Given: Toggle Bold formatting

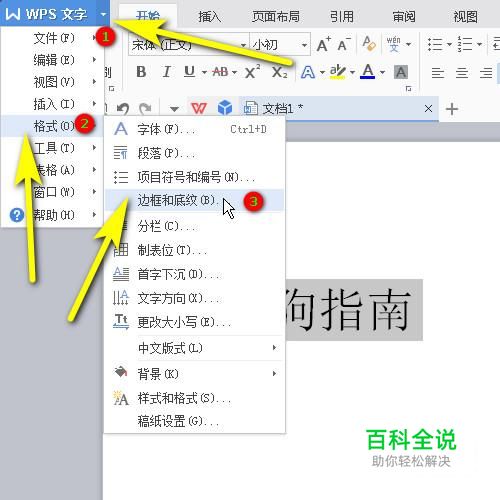Looking at the screenshot, I should click(141, 72).
